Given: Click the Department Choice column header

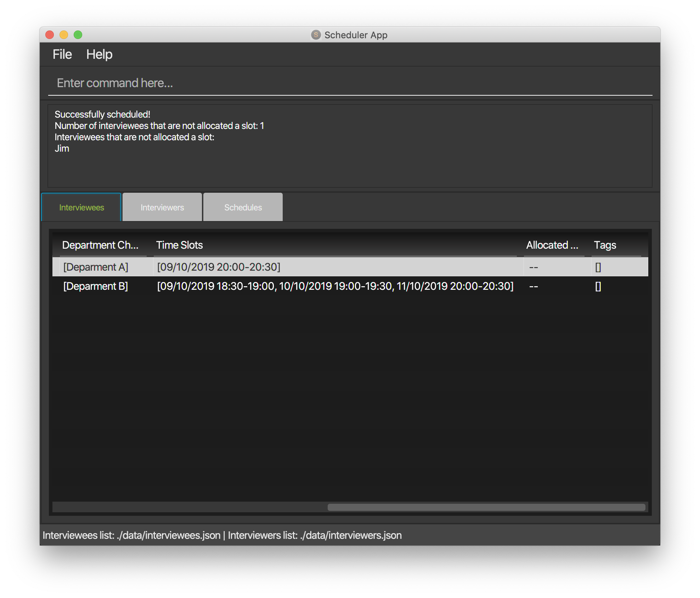Looking at the screenshot, I should [x=100, y=245].
